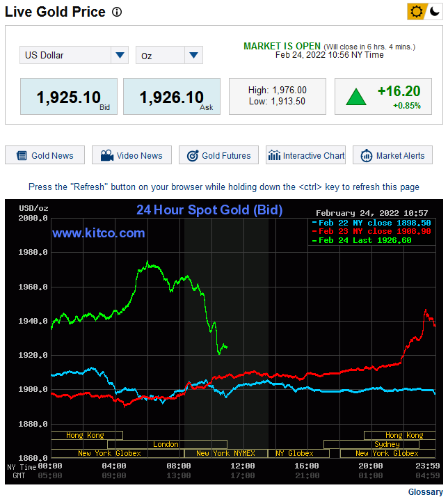Click the Gold Futures target icon

tap(193, 156)
